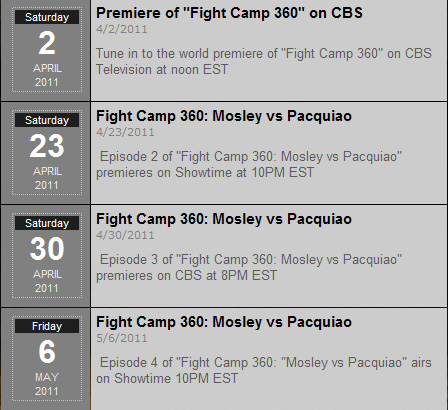Select the Saturday 2 April 2011 date badge
Screen dimensions: 448x410
click(47, 50)
